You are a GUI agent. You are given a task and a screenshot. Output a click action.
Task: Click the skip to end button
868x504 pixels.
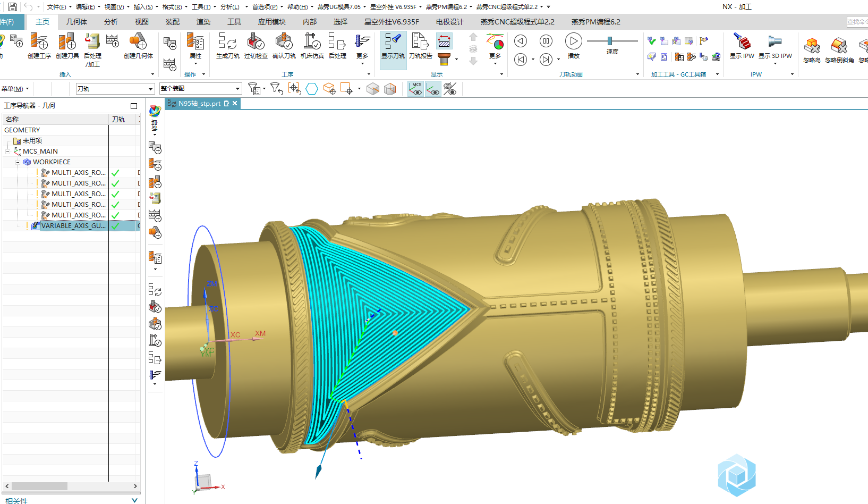pos(546,60)
